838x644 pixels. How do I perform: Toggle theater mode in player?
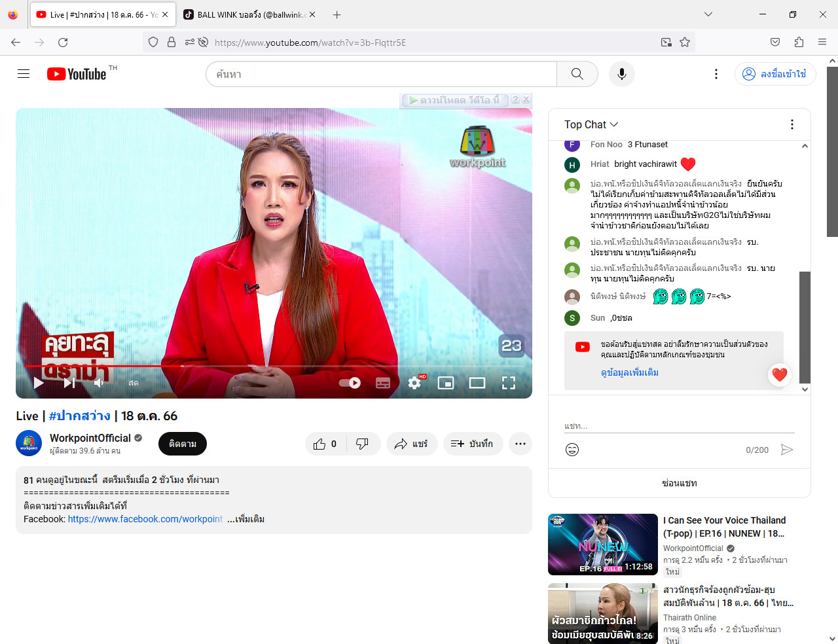pyautogui.click(x=477, y=383)
